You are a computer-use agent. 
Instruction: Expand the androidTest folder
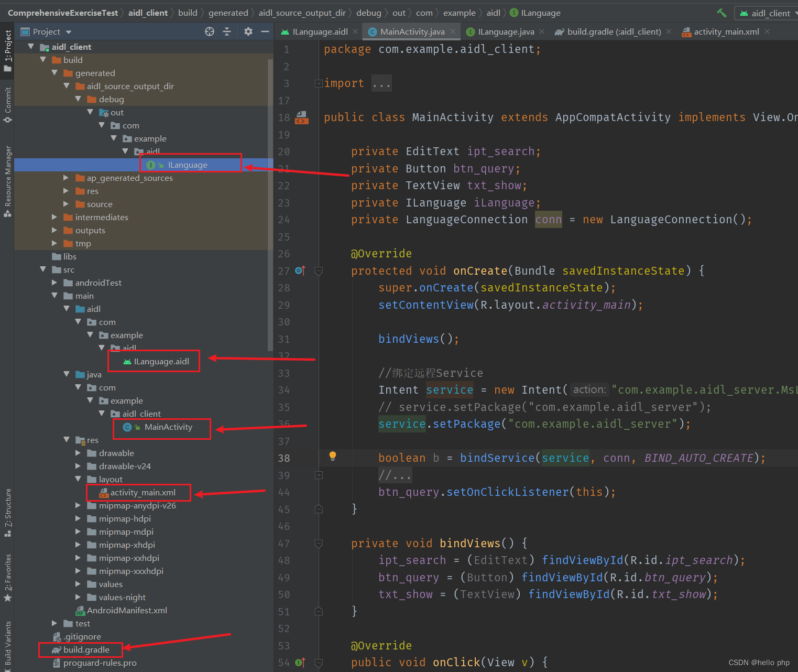click(54, 283)
